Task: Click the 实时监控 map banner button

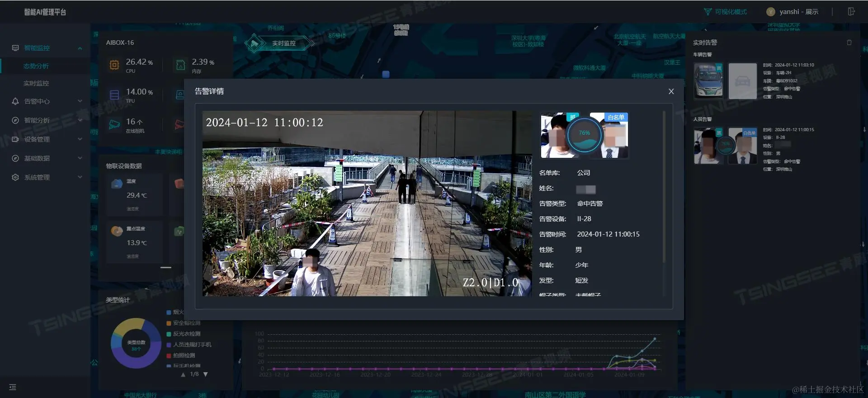Action: click(x=279, y=43)
